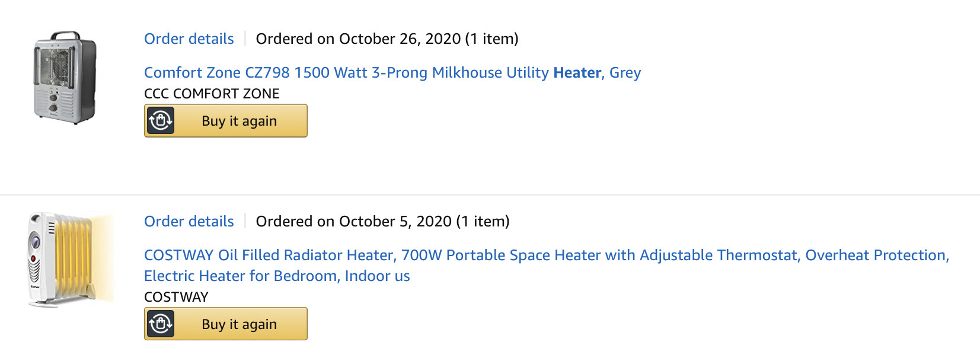Select the 'Ordered on October 26, 2020' date text
The height and width of the screenshot is (361, 980).
[x=358, y=39]
